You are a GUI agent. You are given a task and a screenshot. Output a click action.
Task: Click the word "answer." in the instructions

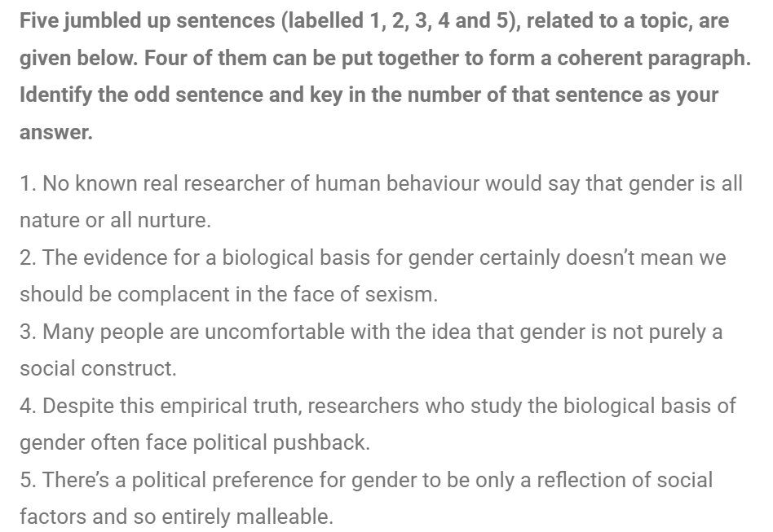(56, 133)
